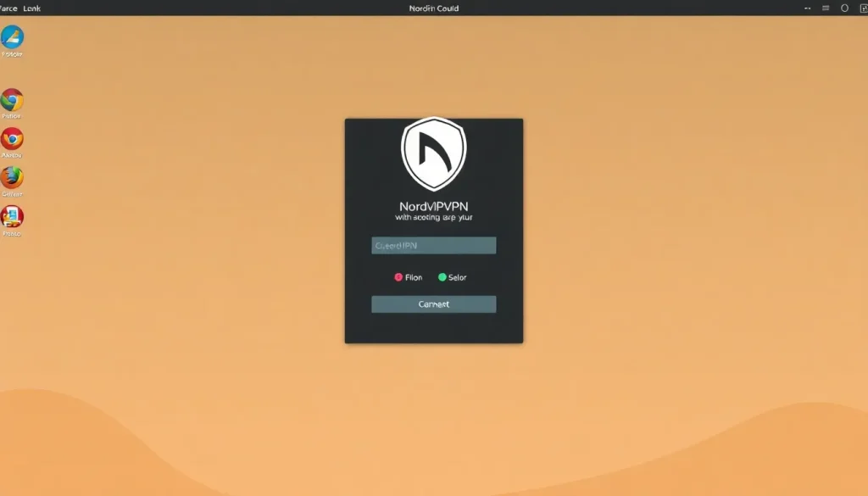The image size is (868, 496).
Task: Click the "with acoting are ytur" subtitle text
Action: coord(434,218)
